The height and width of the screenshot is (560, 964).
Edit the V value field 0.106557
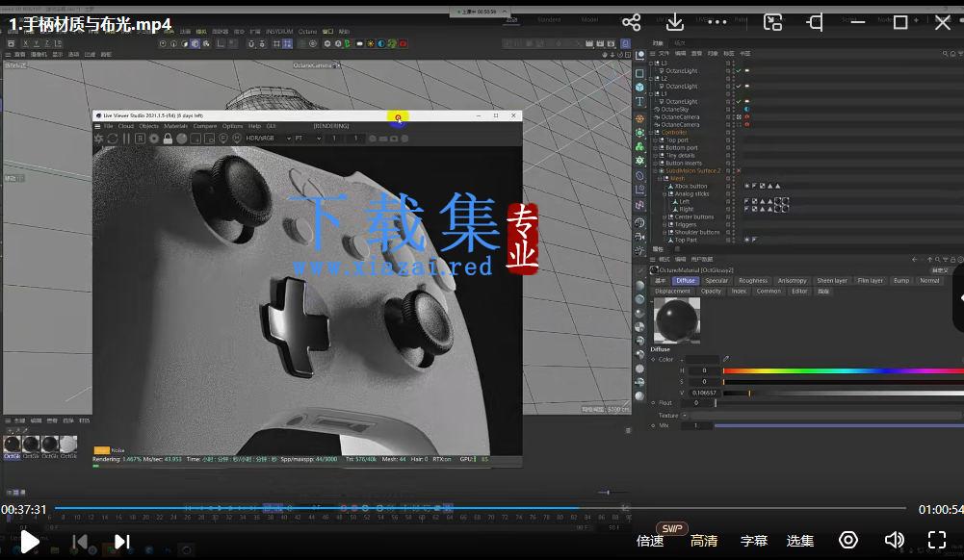click(703, 393)
